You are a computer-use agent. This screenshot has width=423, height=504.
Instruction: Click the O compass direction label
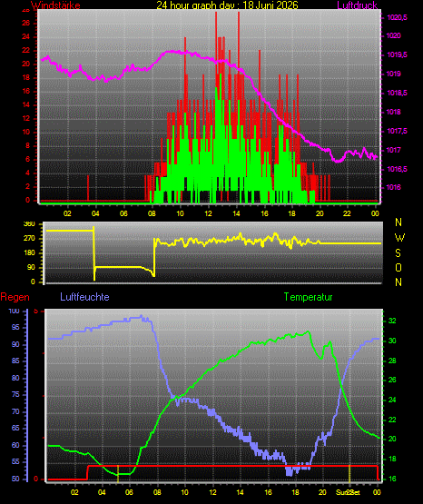pyautogui.click(x=398, y=267)
